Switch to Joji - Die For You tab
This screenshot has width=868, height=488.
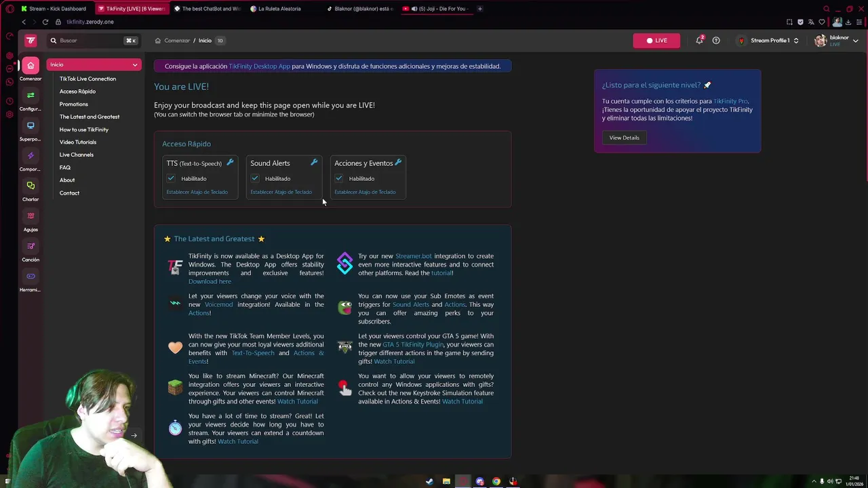point(435,9)
